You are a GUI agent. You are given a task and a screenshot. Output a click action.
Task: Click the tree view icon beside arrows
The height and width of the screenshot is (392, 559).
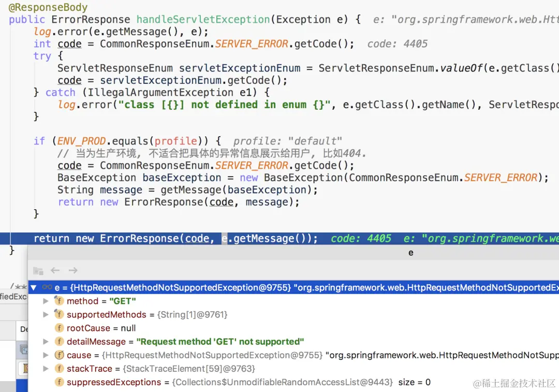click(38, 271)
